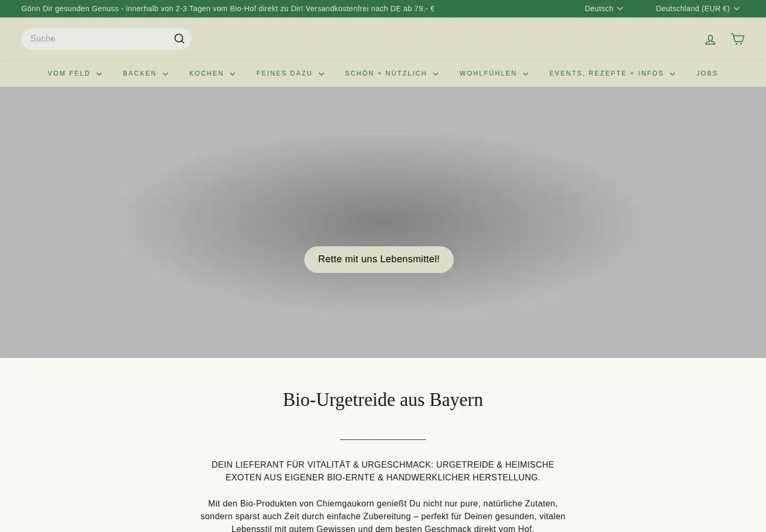This screenshot has width=766, height=532.
Task: Go to the JOBS page
Action: (x=707, y=73)
